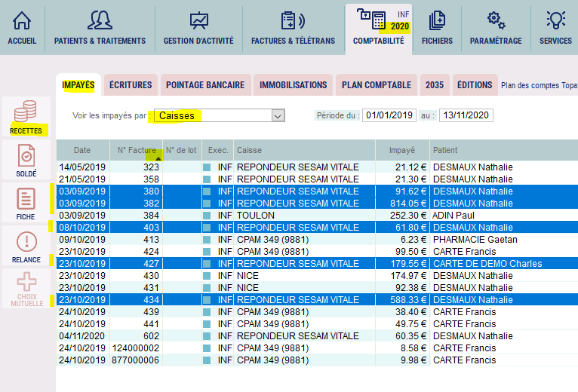578x392 pixels.
Task: Click the Relance alert icon
Action: tap(26, 242)
